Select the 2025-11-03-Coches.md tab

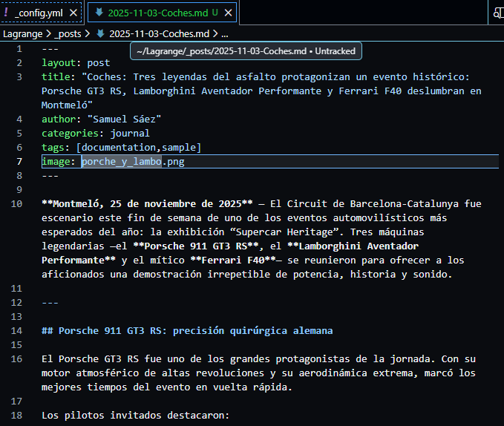pos(163,13)
